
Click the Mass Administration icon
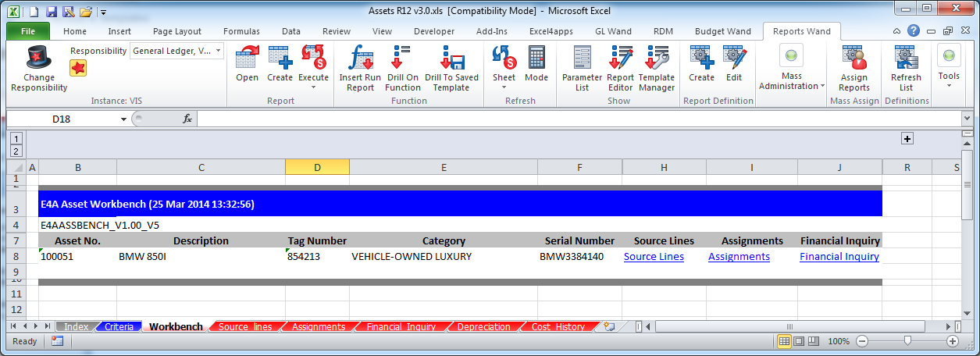tap(792, 56)
